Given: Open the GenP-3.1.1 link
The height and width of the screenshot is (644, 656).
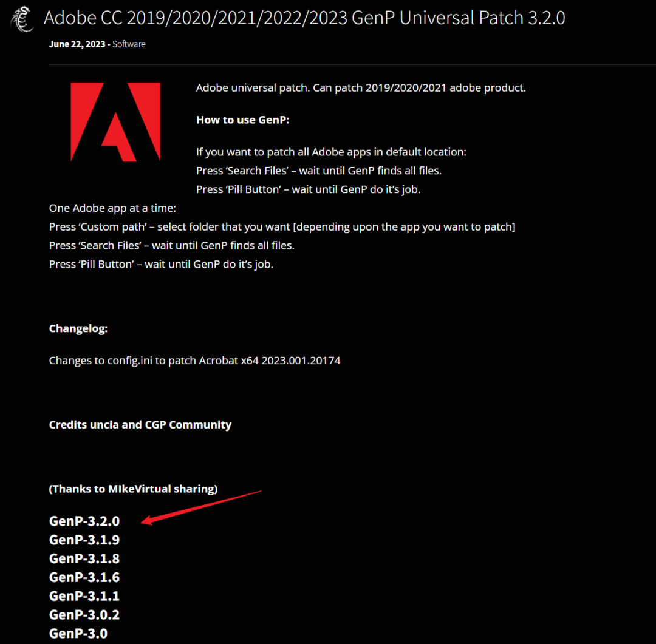Looking at the screenshot, I should (x=84, y=596).
